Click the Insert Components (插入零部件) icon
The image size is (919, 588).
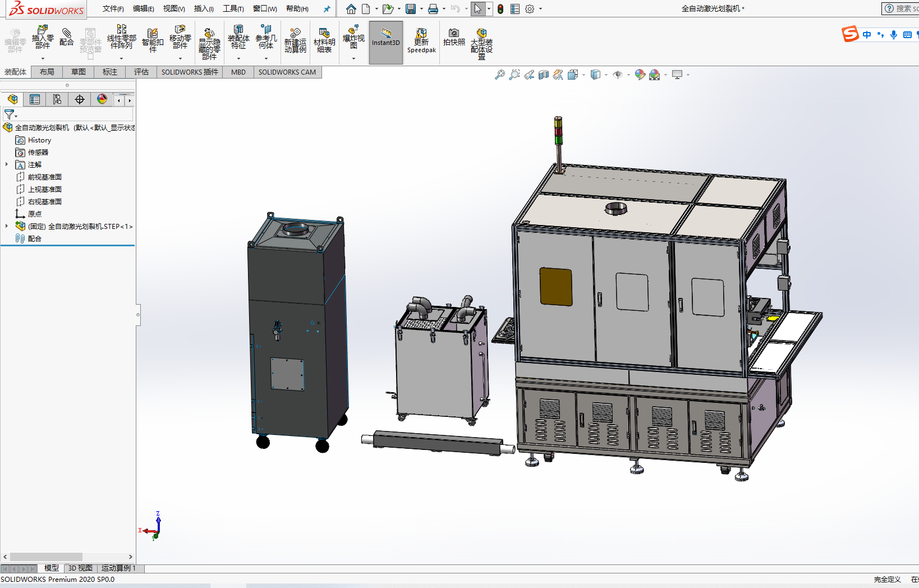pos(43,37)
